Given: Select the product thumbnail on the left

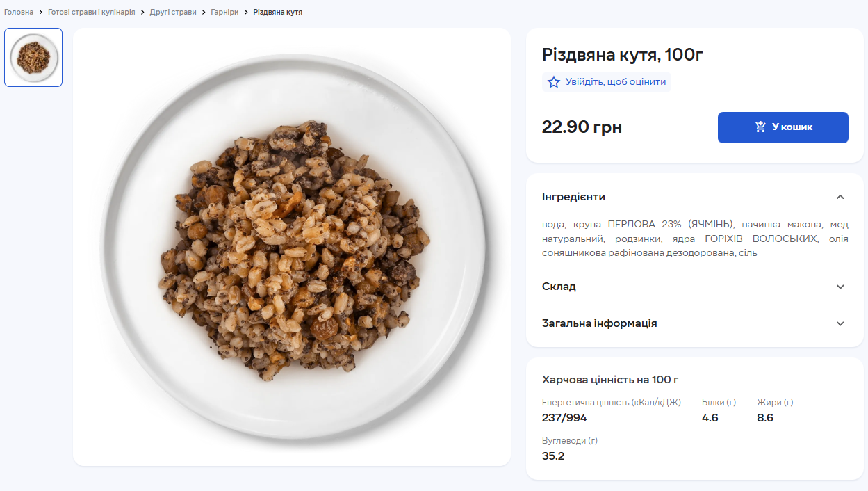Looking at the screenshot, I should pyautogui.click(x=33, y=57).
